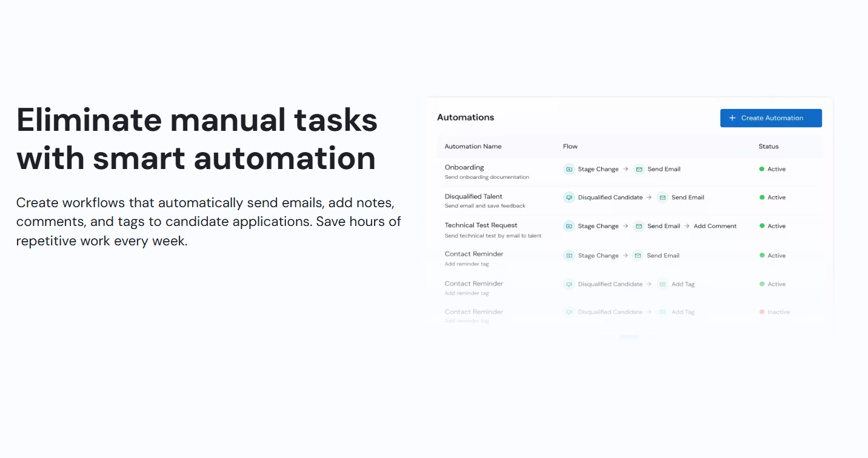This screenshot has height=458, width=868.
Task: Select the Onboarding automation row
Action: [464, 167]
